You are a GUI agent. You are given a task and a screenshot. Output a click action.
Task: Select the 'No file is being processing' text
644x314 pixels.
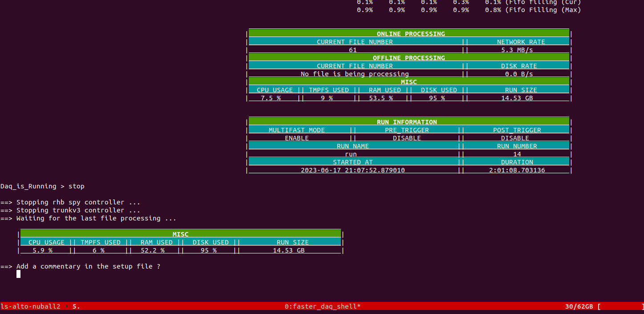[x=354, y=74]
